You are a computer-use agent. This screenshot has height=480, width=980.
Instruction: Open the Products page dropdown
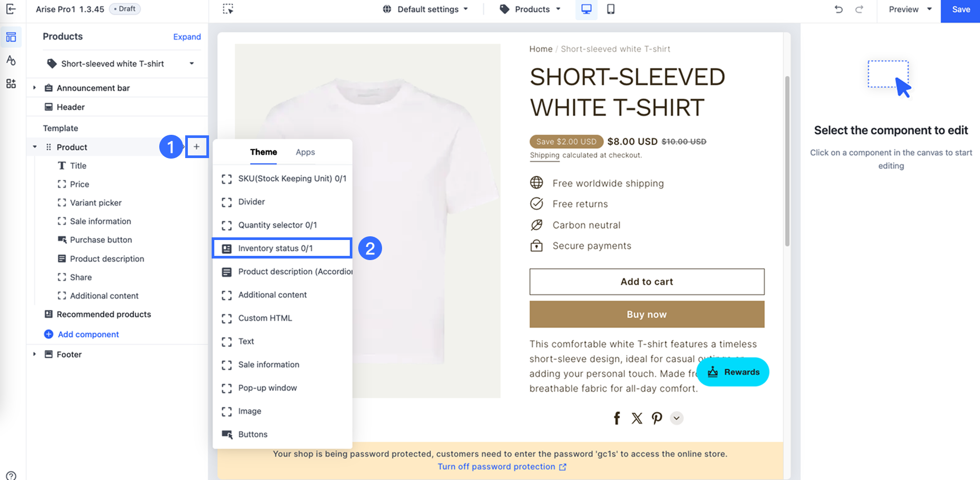530,9
